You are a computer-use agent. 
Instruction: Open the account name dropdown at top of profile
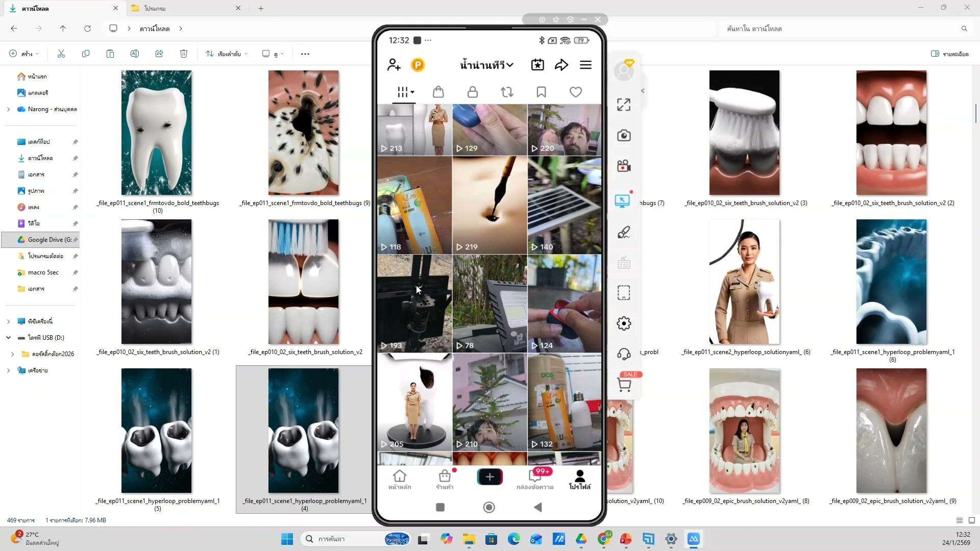click(486, 65)
